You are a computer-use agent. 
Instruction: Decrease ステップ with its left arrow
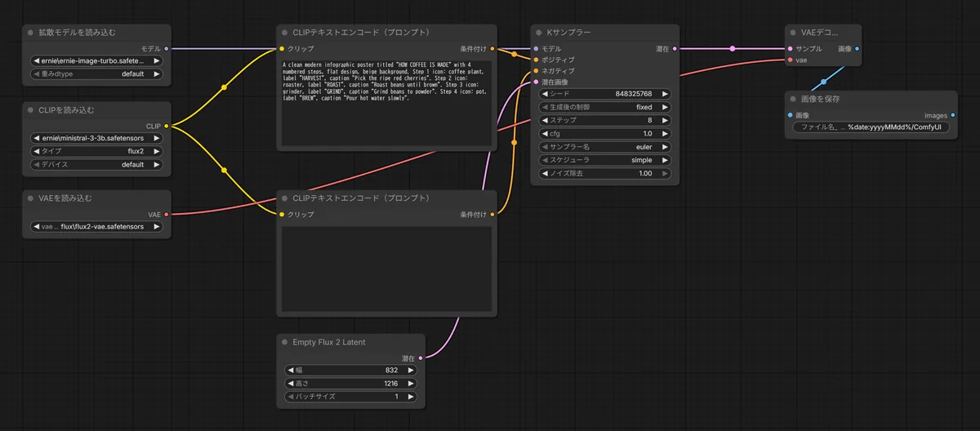point(545,120)
